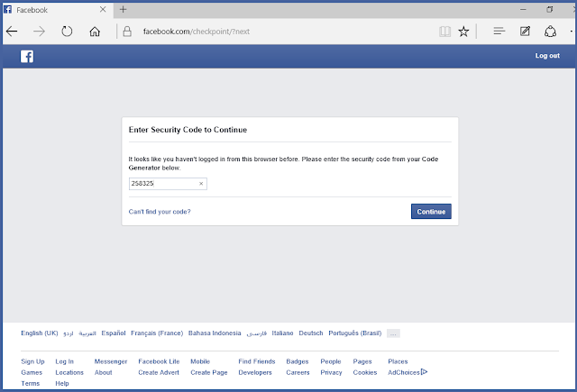577x392 pixels.
Task: Click the security code input field
Action: 168,184
